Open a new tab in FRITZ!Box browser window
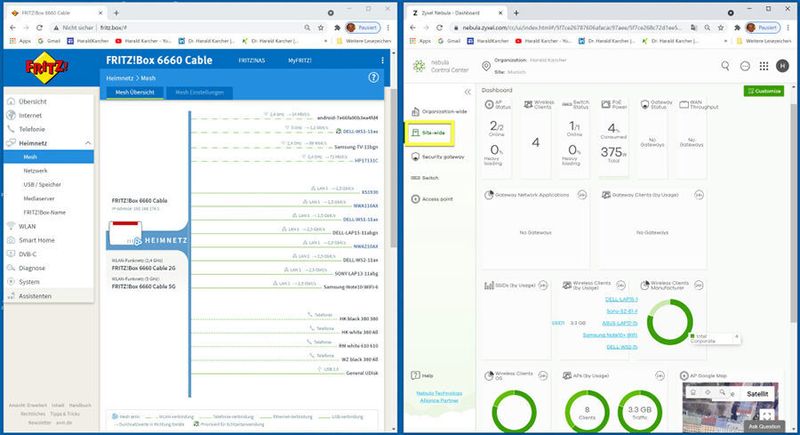Viewport: 800px width, 435px height. coord(116,13)
